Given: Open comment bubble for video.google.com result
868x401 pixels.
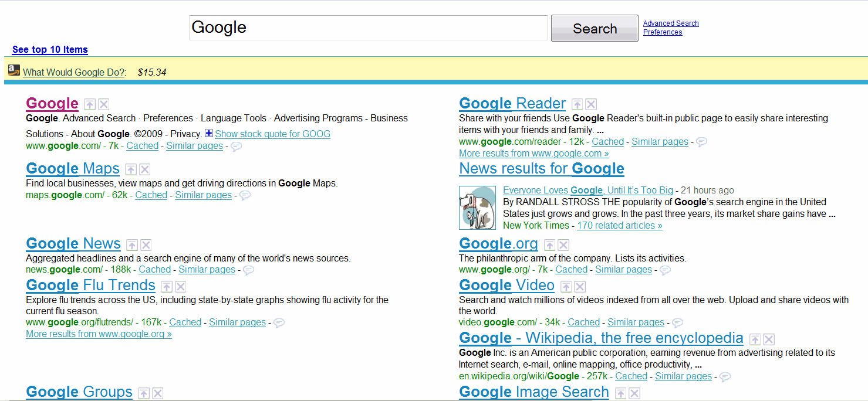Looking at the screenshot, I should click(677, 323).
